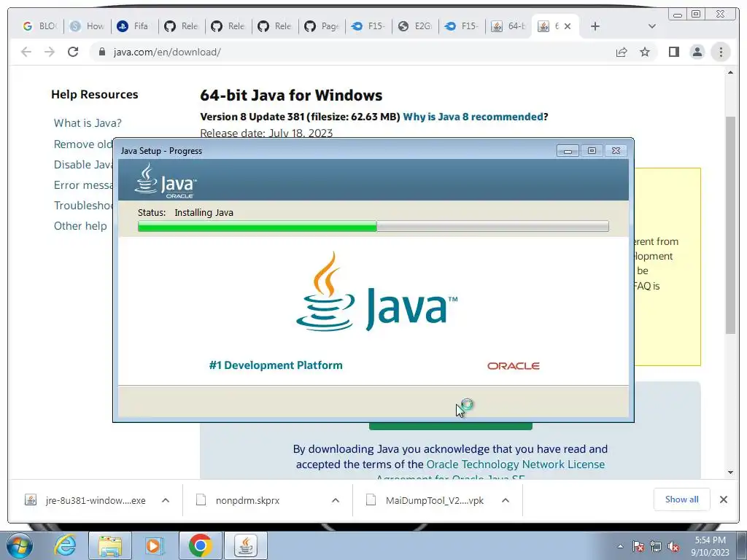Switch to the Fifa tab
Image resolution: width=747 pixels, height=560 pixels.
pyautogui.click(x=134, y=26)
